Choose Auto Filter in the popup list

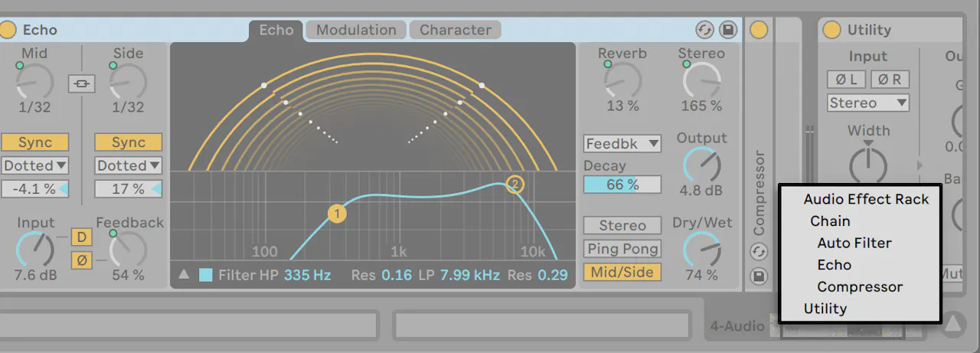tap(854, 243)
